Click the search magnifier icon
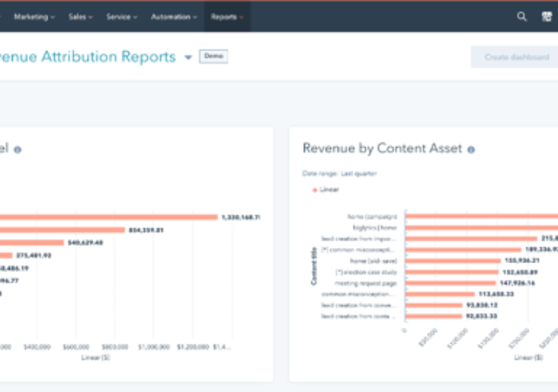This screenshot has width=558, height=392. coord(522,17)
